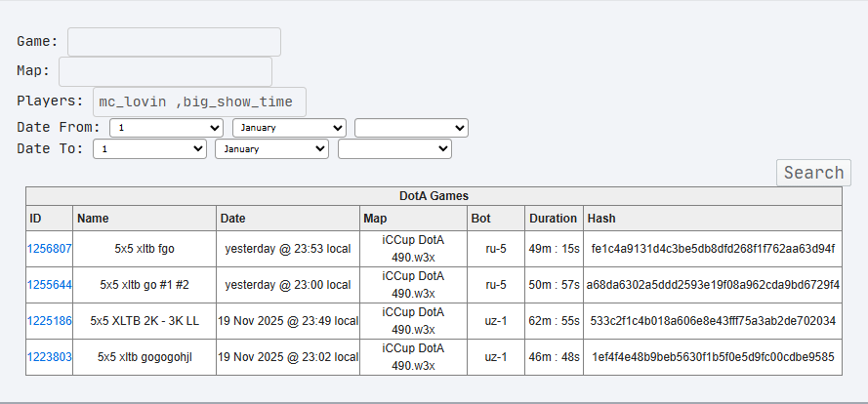
Task: Click the hash beginning with fe1c4a9131
Action: [712, 249]
